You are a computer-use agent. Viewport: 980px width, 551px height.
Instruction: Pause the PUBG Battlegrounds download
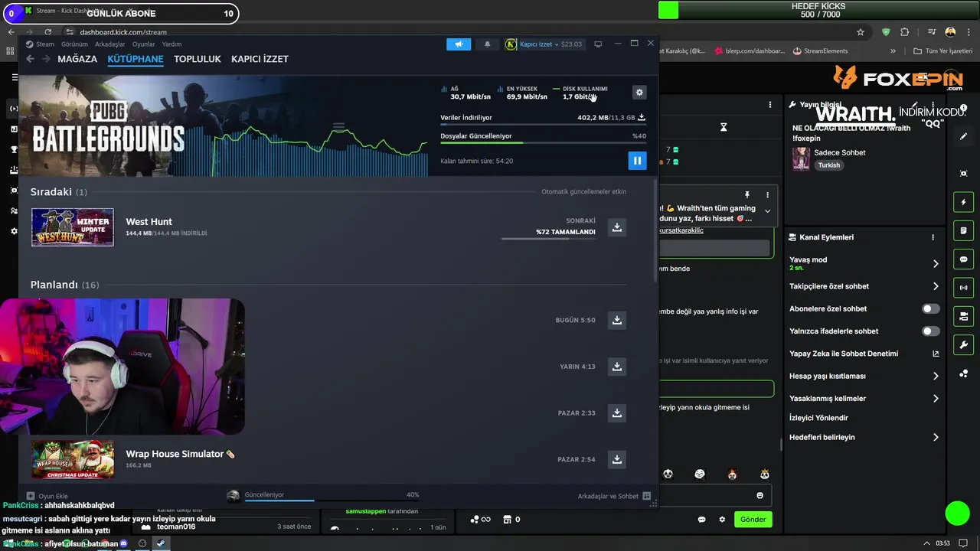click(637, 161)
